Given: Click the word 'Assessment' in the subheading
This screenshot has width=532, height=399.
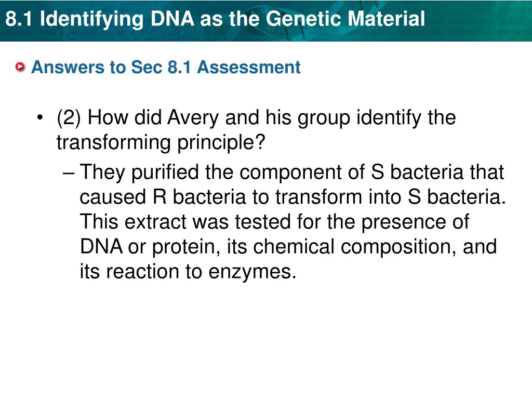Looking at the screenshot, I should point(249,67).
